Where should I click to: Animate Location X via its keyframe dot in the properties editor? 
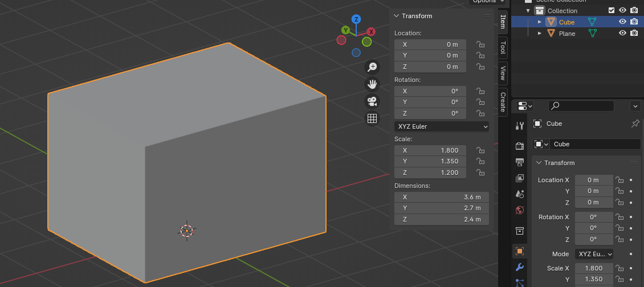click(631, 180)
